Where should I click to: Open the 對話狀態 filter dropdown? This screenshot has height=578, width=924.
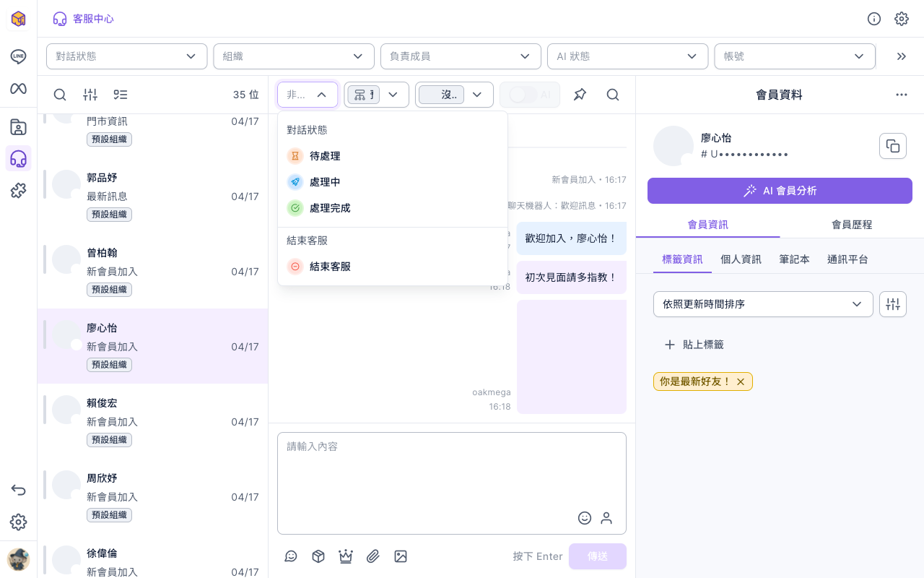tap(127, 56)
